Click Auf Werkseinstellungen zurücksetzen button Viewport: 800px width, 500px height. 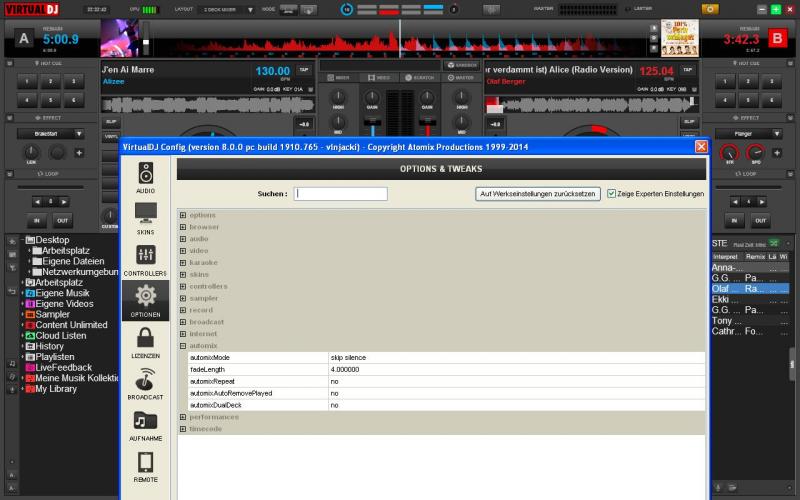point(538,194)
